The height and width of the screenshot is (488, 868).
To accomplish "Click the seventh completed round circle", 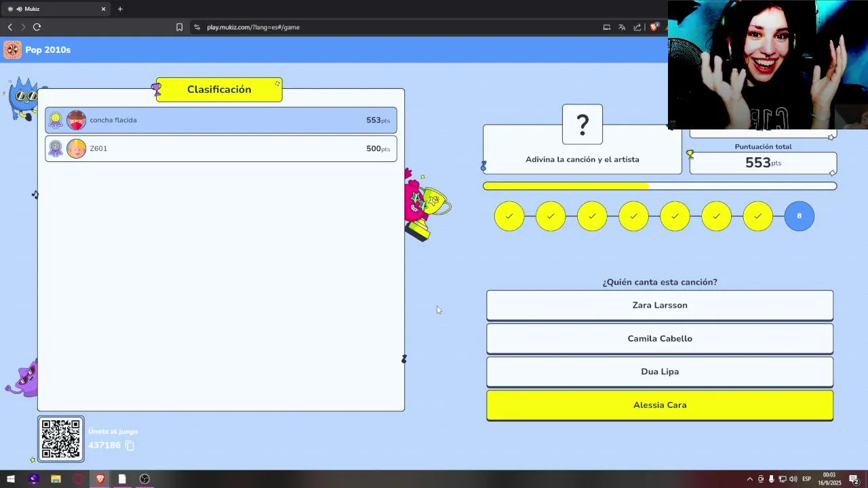I will coord(757,216).
